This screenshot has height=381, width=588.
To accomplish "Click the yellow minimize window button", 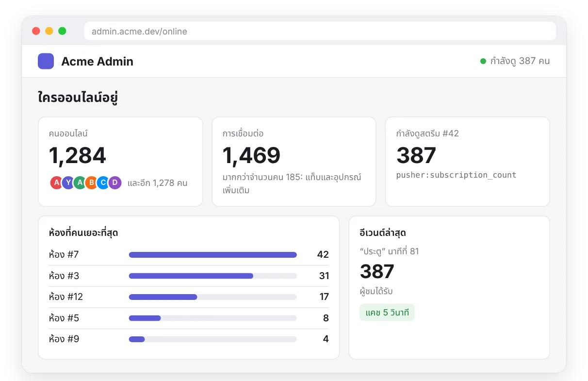I will [49, 31].
